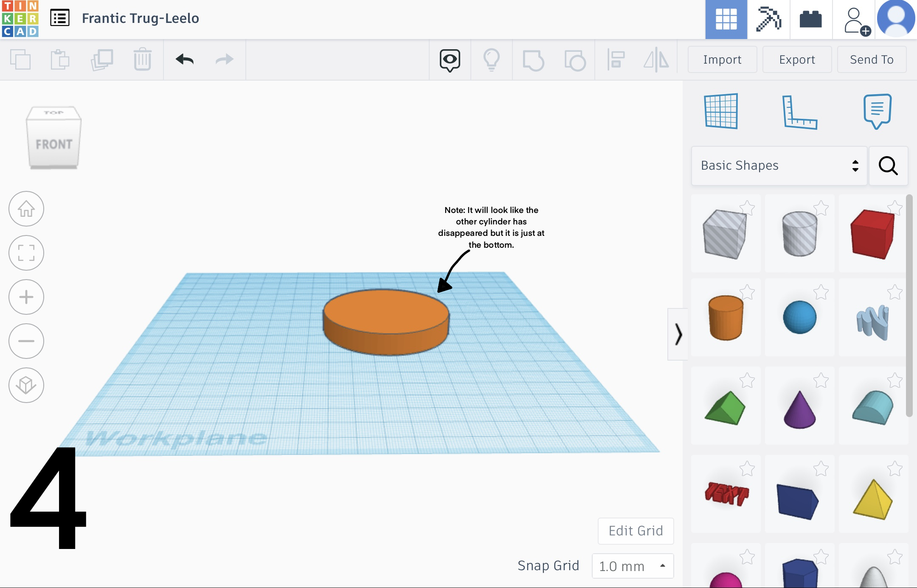Favorite the yellow Pyramid with its star
Viewport: 917px width, 588px height.
click(x=895, y=469)
